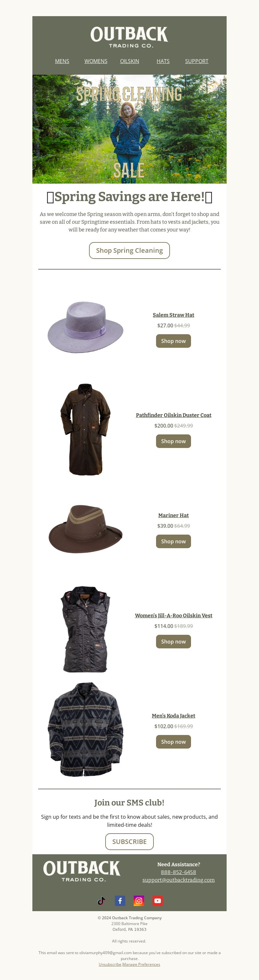Select the OILSKIN navigation link
Viewport: 259px width, 980px height.
(x=129, y=61)
